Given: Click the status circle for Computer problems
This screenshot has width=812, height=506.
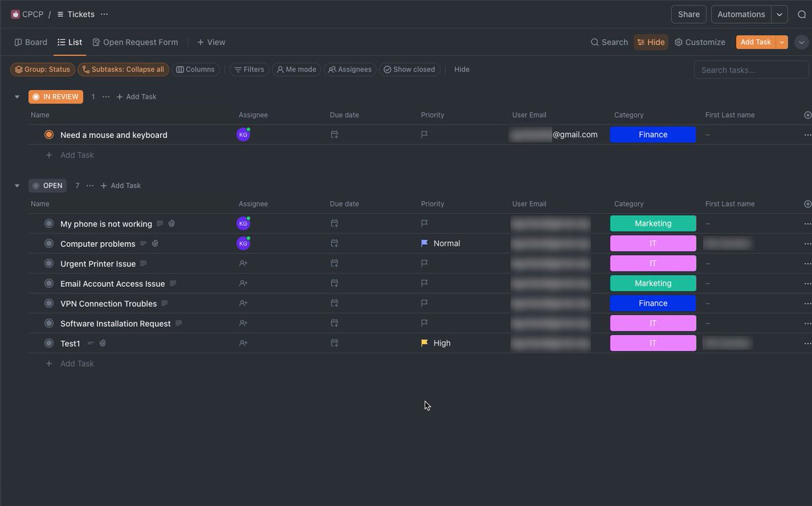Looking at the screenshot, I should click(49, 244).
